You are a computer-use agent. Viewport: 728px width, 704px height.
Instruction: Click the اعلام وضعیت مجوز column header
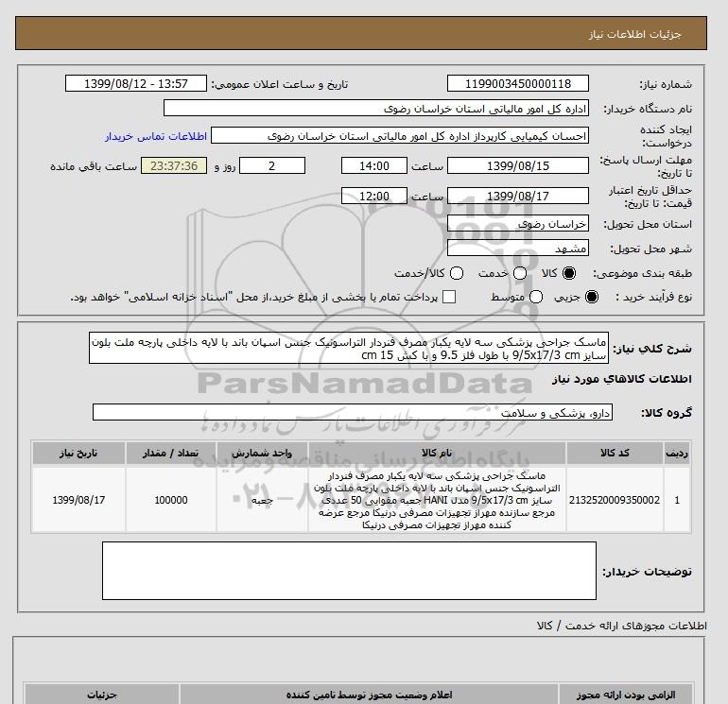pyautogui.click(x=369, y=695)
